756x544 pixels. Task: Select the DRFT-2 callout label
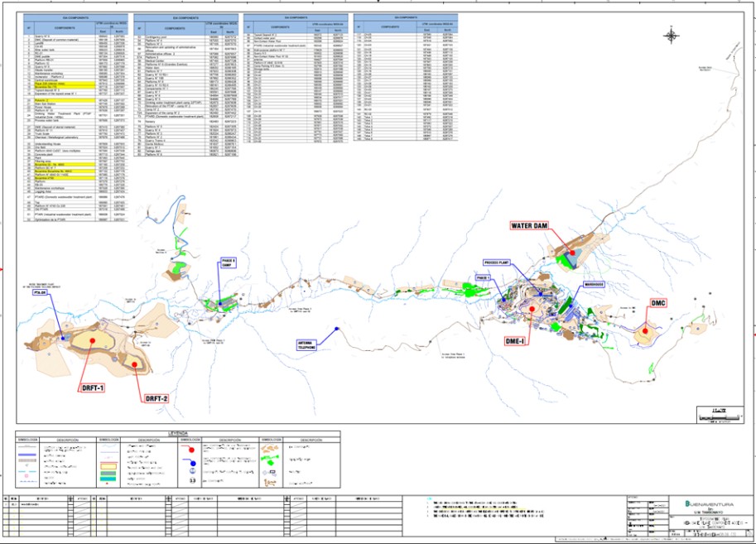[x=156, y=399]
